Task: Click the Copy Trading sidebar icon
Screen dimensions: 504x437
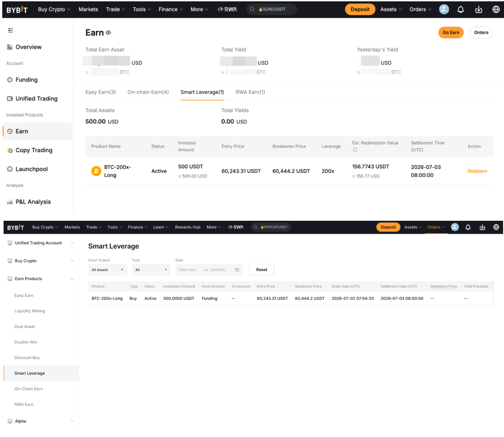Action: point(10,150)
